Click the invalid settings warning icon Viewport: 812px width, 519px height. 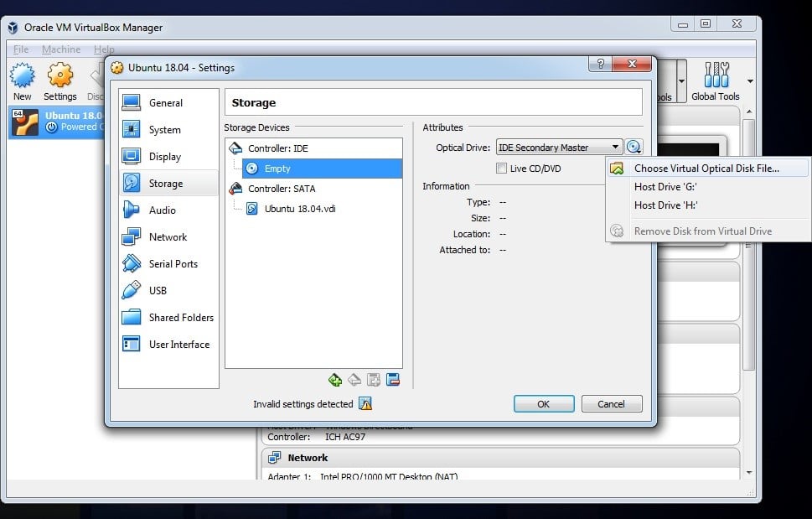(x=365, y=403)
